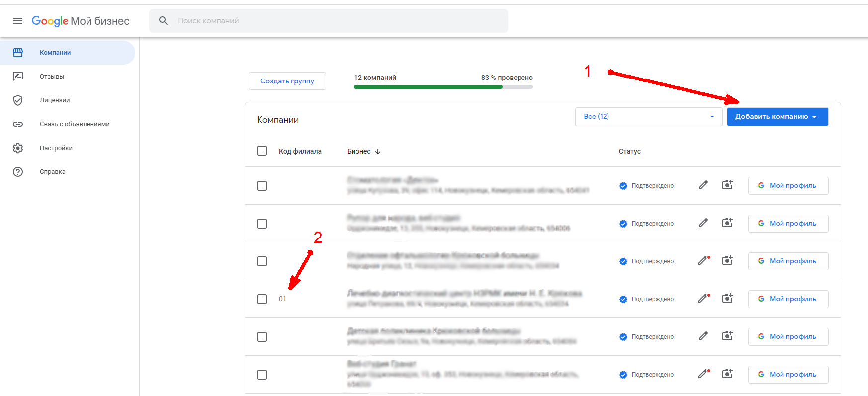The height and width of the screenshot is (396, 868).
Task: Sort by the arrow beside Бизнес
Action: (378, 152)
